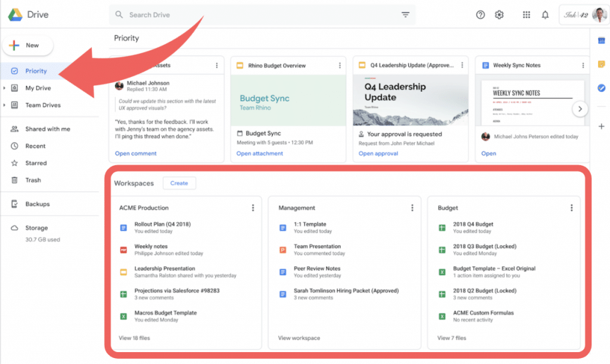Open search filter options in search bar
Screen dimensions: 610x364
pos(405,15)
